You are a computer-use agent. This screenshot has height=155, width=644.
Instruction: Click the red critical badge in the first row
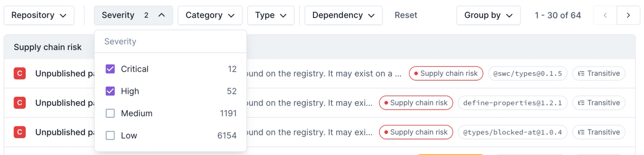(20, 73)
